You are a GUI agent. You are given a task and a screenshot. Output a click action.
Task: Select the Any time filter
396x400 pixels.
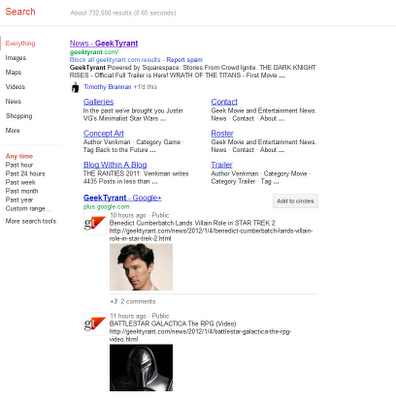(x=19, y=156)
